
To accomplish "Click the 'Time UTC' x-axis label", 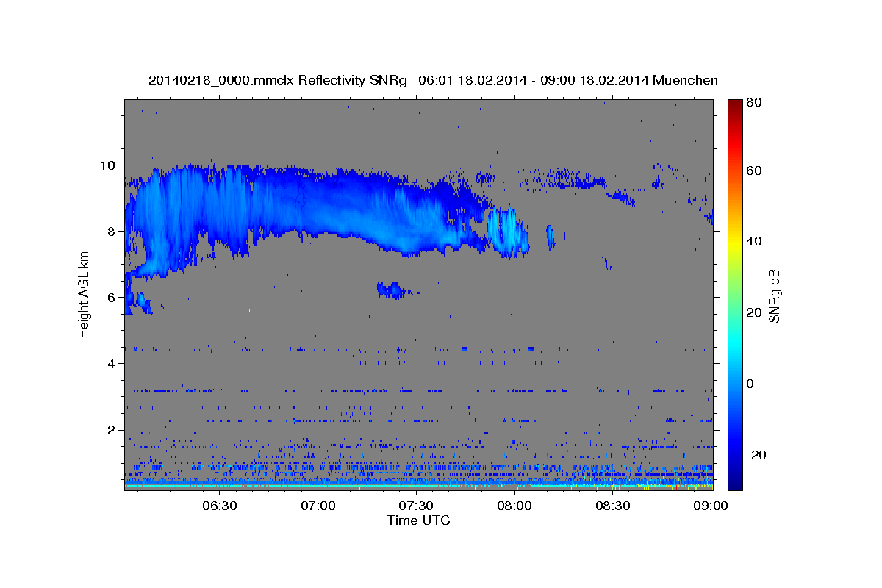I will click(x=418, y=520).
